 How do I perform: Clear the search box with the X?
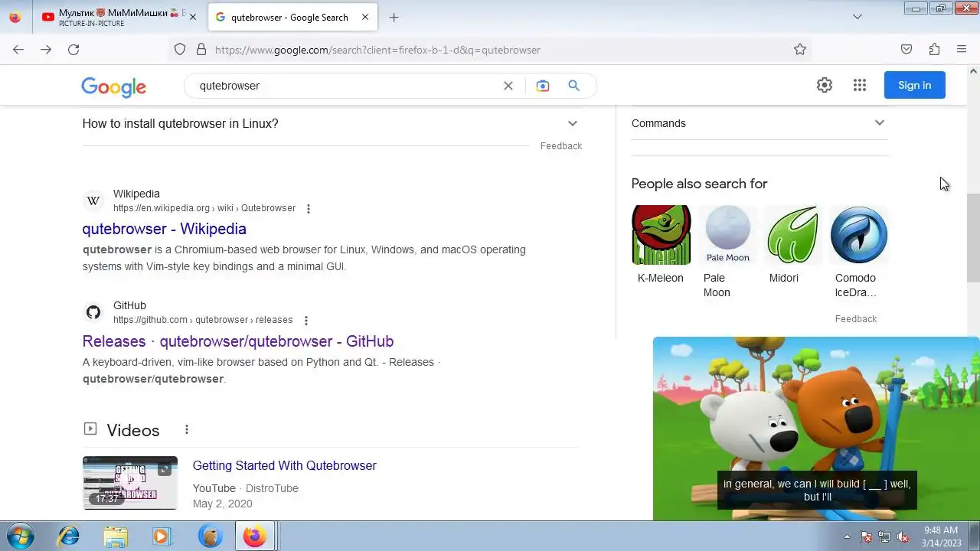click(x=508, y=86)
